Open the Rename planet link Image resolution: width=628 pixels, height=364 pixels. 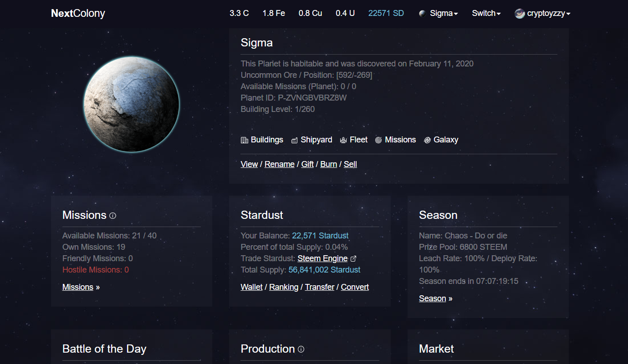[x=280, y=164]
